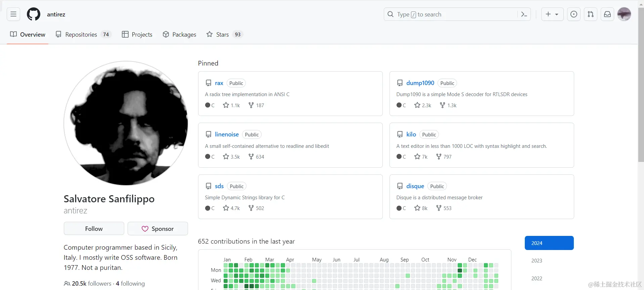
Task: Switch to the Stars tab
Action: tap(224, 34)
